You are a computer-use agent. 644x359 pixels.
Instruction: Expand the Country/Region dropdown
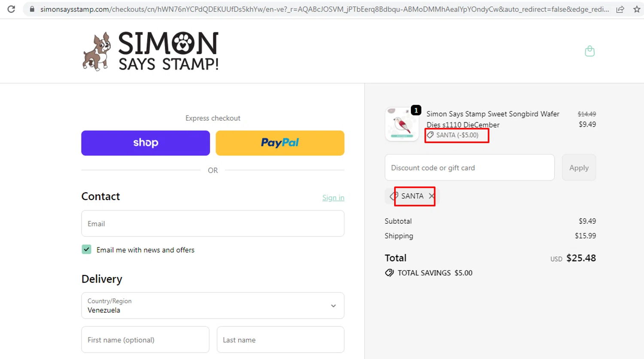click(213, 306)
